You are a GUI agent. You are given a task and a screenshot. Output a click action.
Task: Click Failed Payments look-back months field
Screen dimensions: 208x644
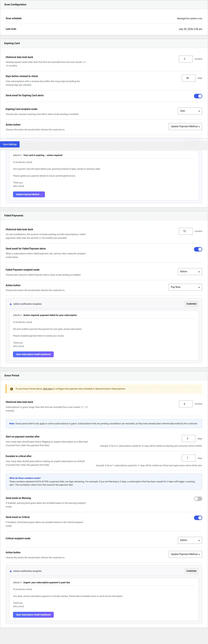[x=186, y=231]
